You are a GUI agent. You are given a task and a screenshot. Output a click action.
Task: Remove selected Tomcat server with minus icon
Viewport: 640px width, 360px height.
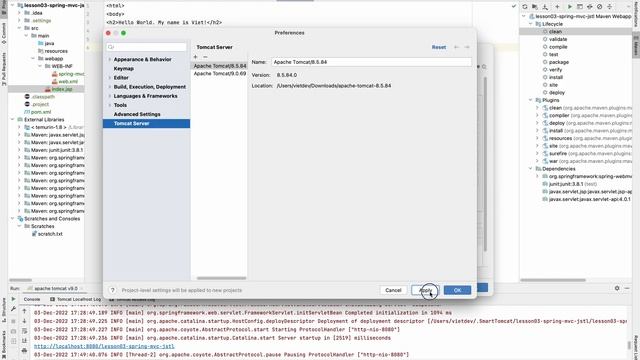[205, 57]
